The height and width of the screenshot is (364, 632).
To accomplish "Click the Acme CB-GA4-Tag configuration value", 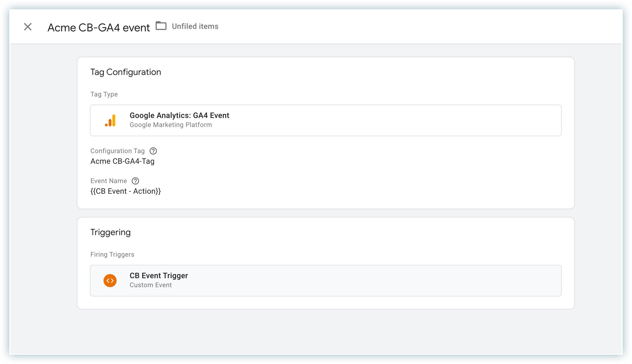I will 122,161.
